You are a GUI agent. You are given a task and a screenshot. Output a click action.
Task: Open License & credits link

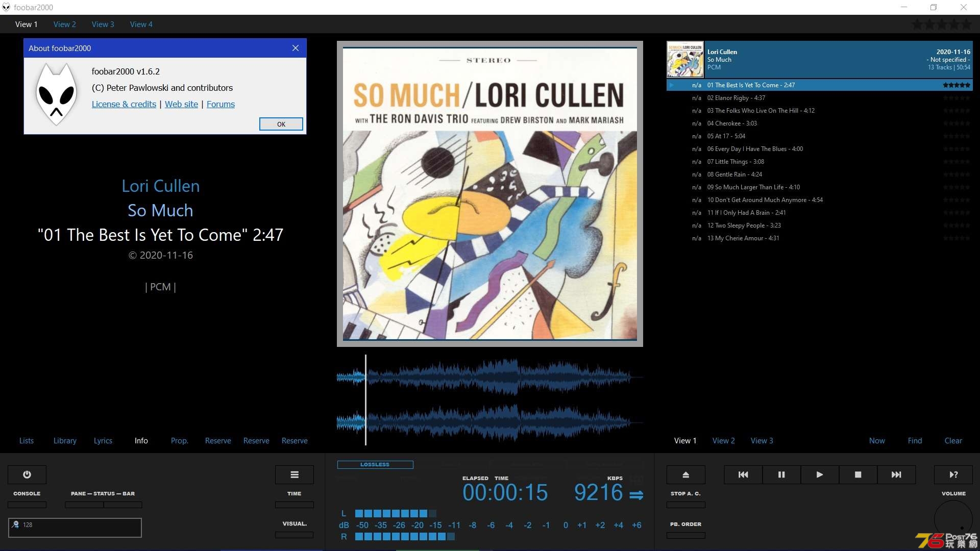click(124, 104)
